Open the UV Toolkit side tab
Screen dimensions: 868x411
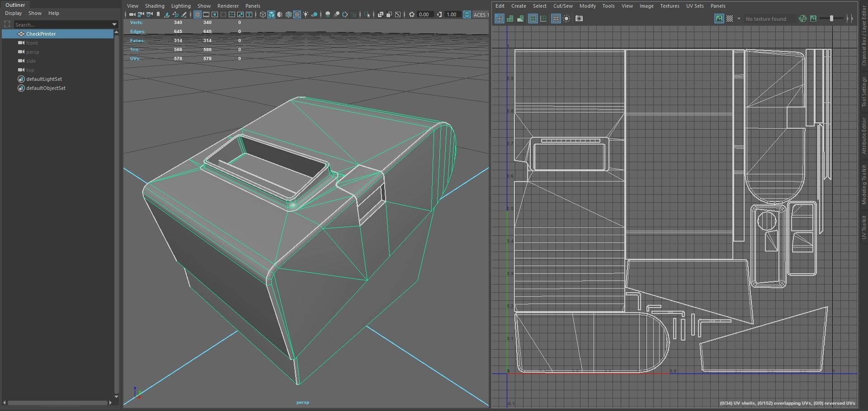(863, 227)
